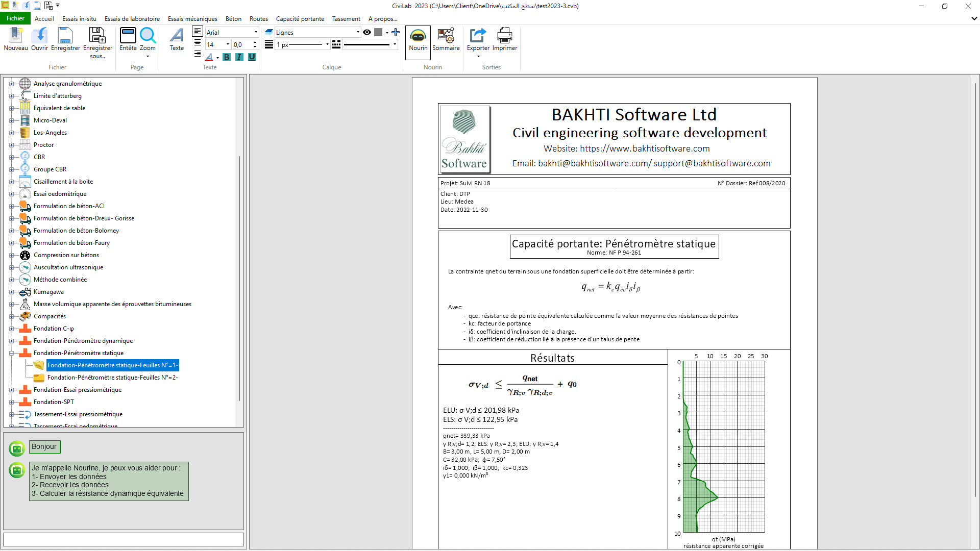Open the Sommaire summary tool
The width and height of the screenshot is (980, 551).
tap(446, 39)
